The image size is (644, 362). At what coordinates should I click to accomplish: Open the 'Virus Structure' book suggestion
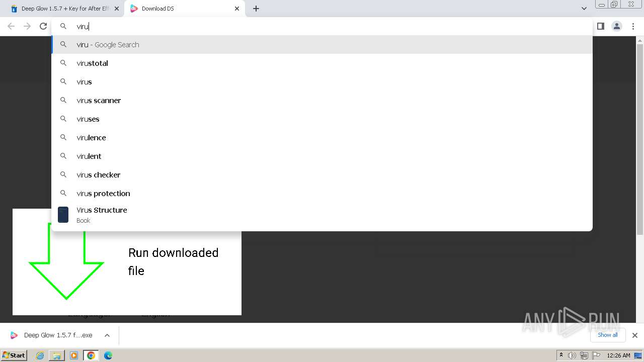pos(322,215)
